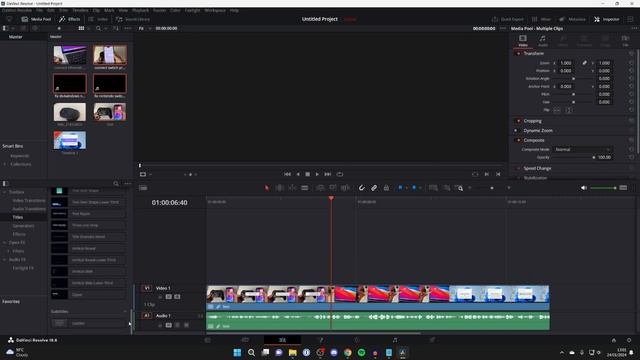Select Video Transitions in effects tree
Image resolution: width=640 pixels, height=360 pixels.
[x=29, y=200]
